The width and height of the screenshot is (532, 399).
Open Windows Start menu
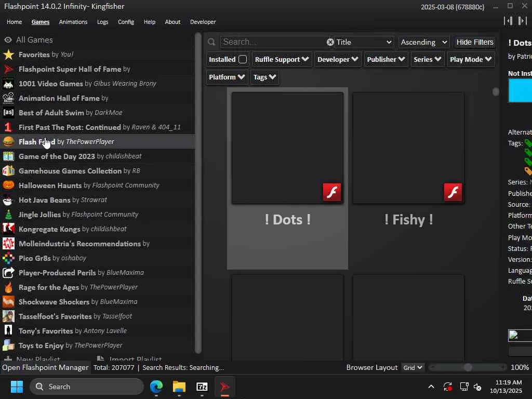[17, 387]
